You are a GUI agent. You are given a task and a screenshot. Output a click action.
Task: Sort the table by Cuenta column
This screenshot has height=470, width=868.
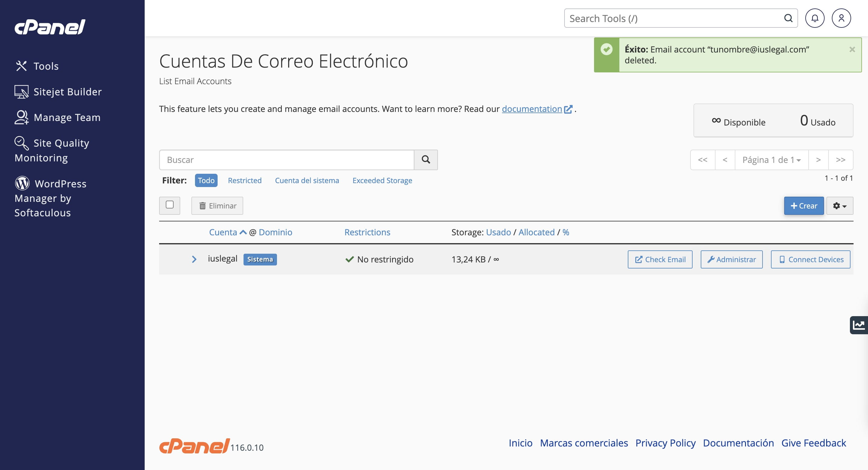coord(223,232)
